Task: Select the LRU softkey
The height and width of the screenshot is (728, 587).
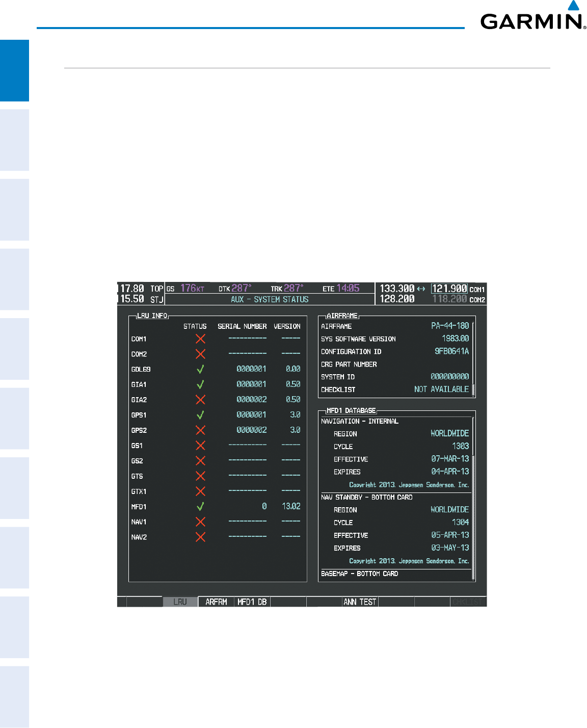Action: [x=180, y=602]
